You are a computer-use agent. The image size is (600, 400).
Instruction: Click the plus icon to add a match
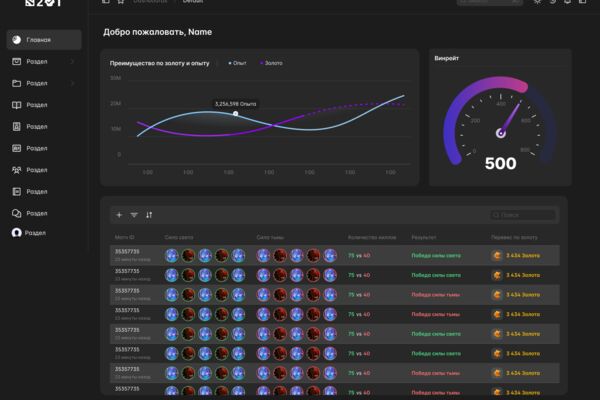[x=119, y=215]
